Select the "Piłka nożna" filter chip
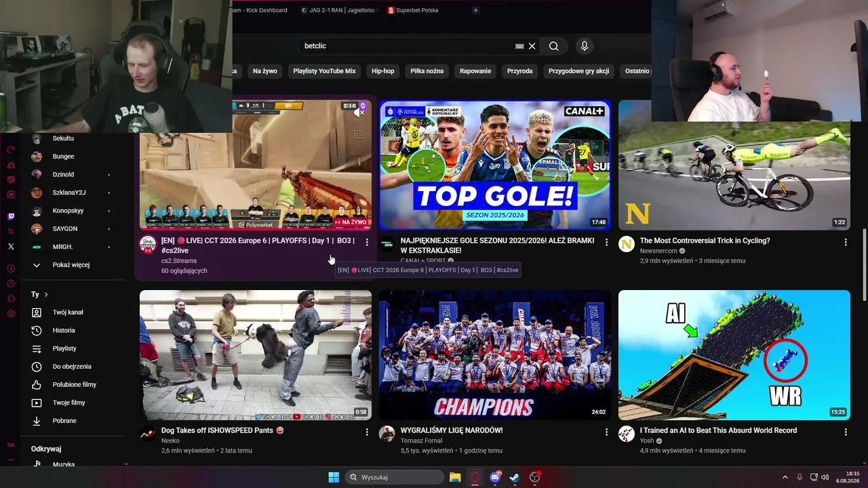This screenshot has height=488, width=868. [x=427, y=71]
